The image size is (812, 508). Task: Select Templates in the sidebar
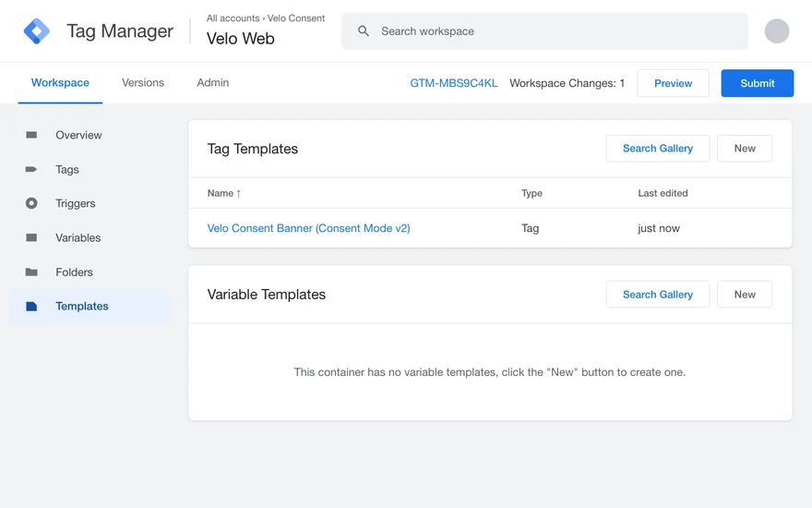tap(90, 306)
